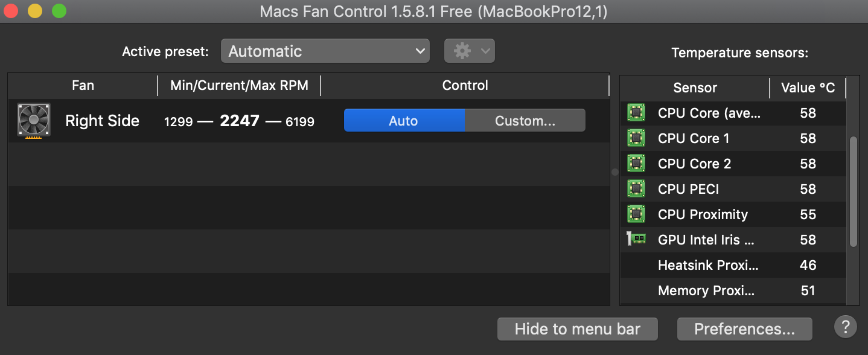Image resolution: width=868 pixels, height=355 pixels.
Task: Click the temperature sensors list scrollbar
Action: (853, 191)
